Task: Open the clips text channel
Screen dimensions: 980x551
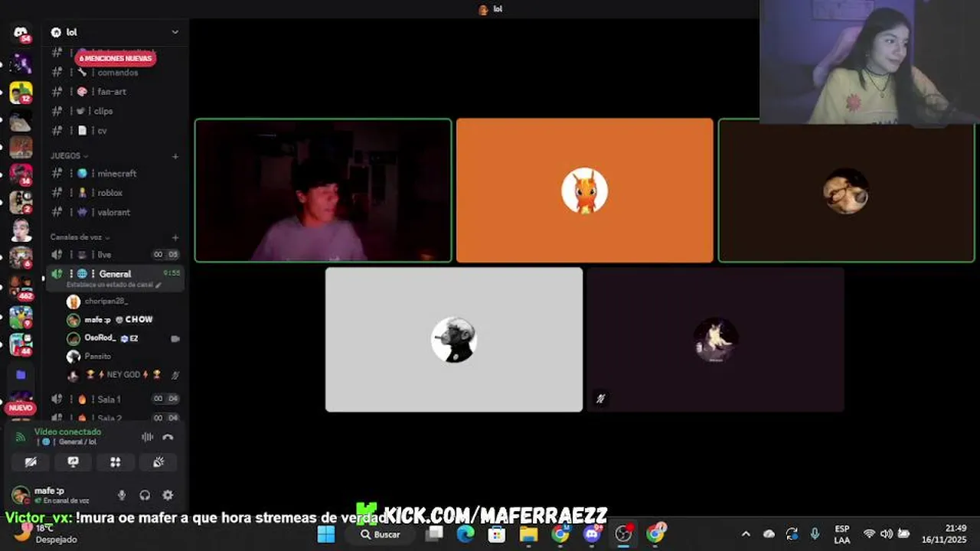Action: 116,111
